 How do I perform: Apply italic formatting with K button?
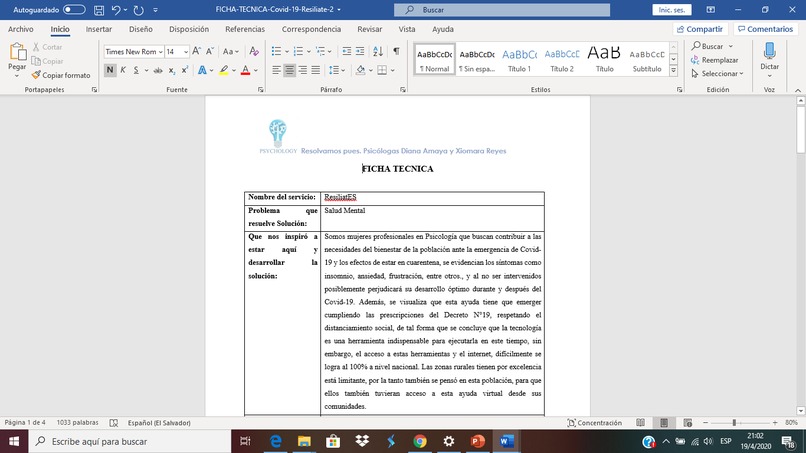tap(123, 70)
